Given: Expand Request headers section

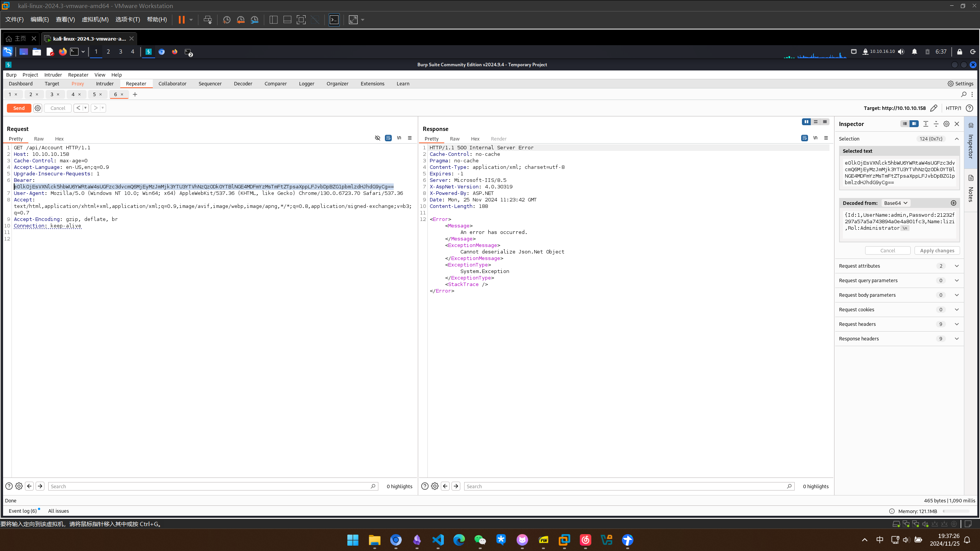Looking at the screenshot, I should 957,324.
